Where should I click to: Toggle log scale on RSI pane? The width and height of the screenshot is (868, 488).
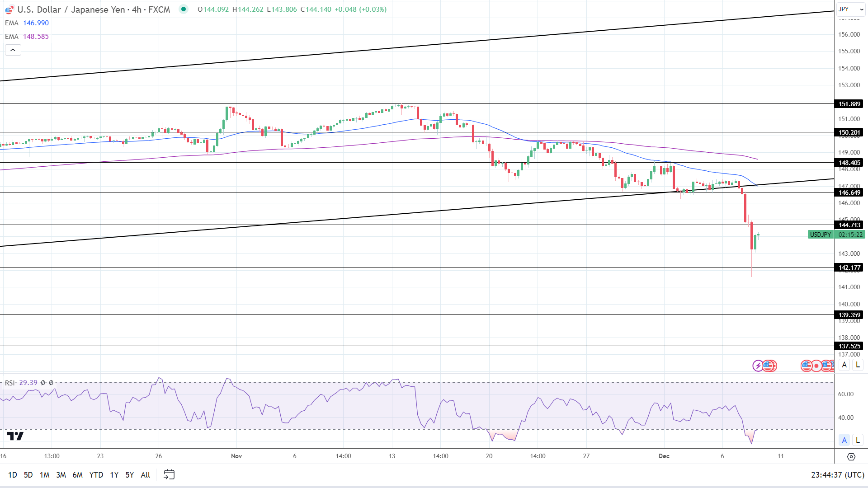click(858, 440)
